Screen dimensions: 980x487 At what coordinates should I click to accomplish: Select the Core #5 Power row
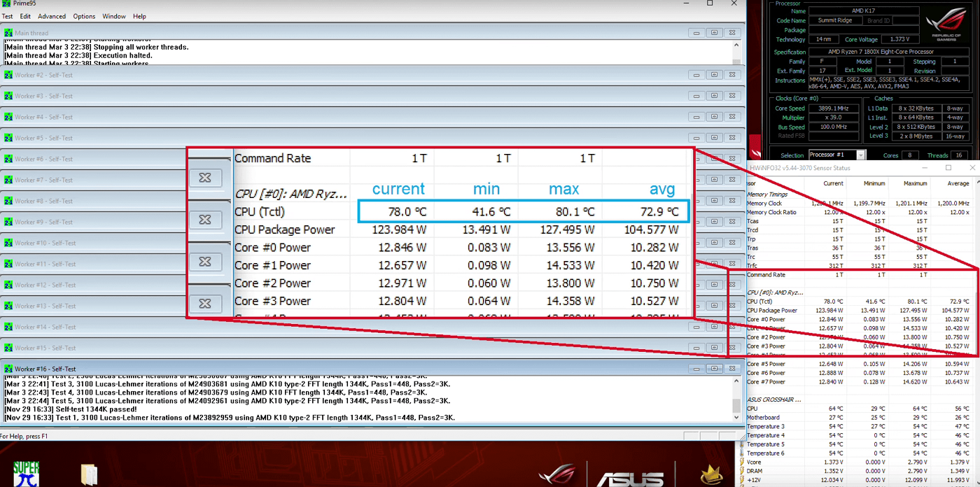point(859,364)
